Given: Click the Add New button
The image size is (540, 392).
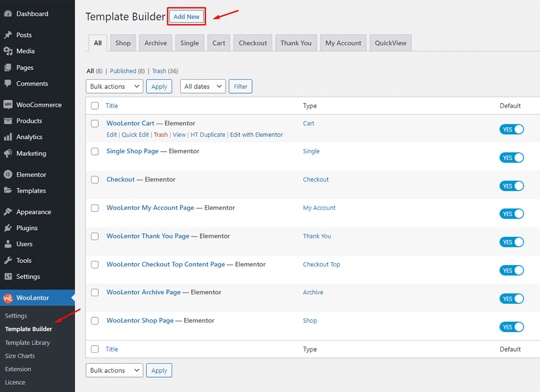Looking at the screenshot, I should point(186,16).
